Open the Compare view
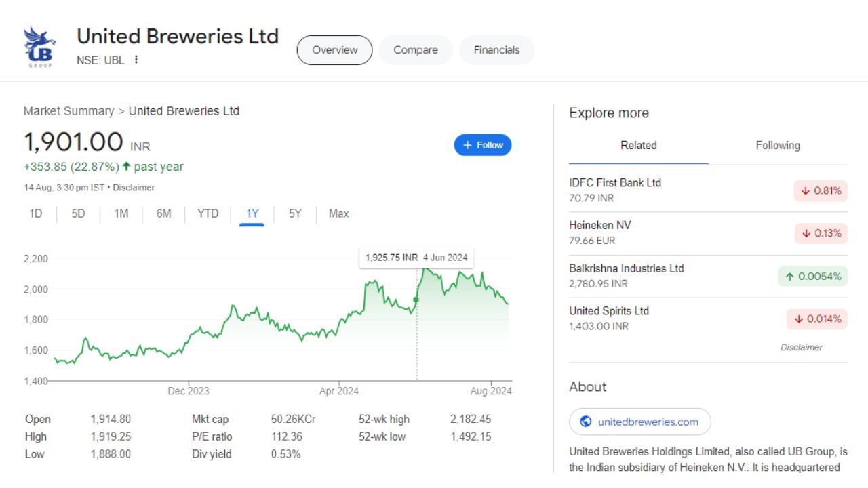The height and width of the screenshot is (488, 868). 415,49
